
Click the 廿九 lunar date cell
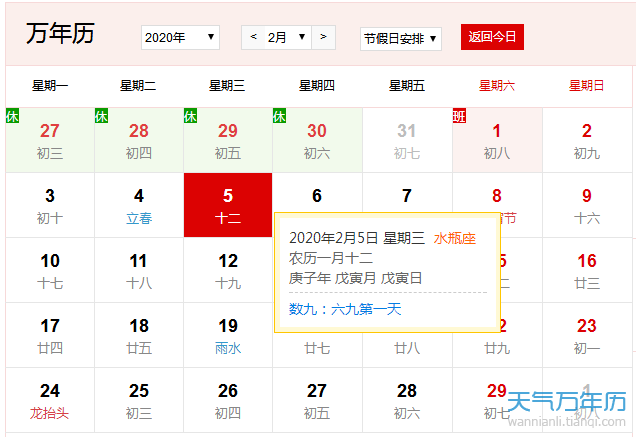(497, 348)
